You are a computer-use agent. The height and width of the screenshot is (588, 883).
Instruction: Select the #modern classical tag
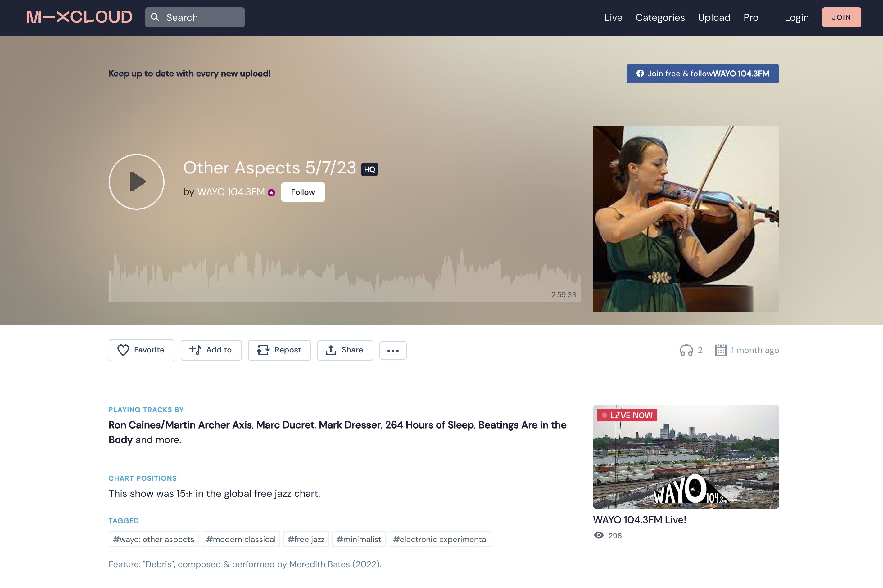point(241,539)
